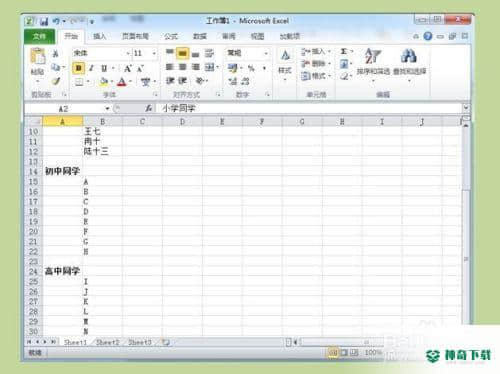Viewport: 500px width, 374px height.
Task: Open the Name Box dropdown arrow
Action: (107, 108)
